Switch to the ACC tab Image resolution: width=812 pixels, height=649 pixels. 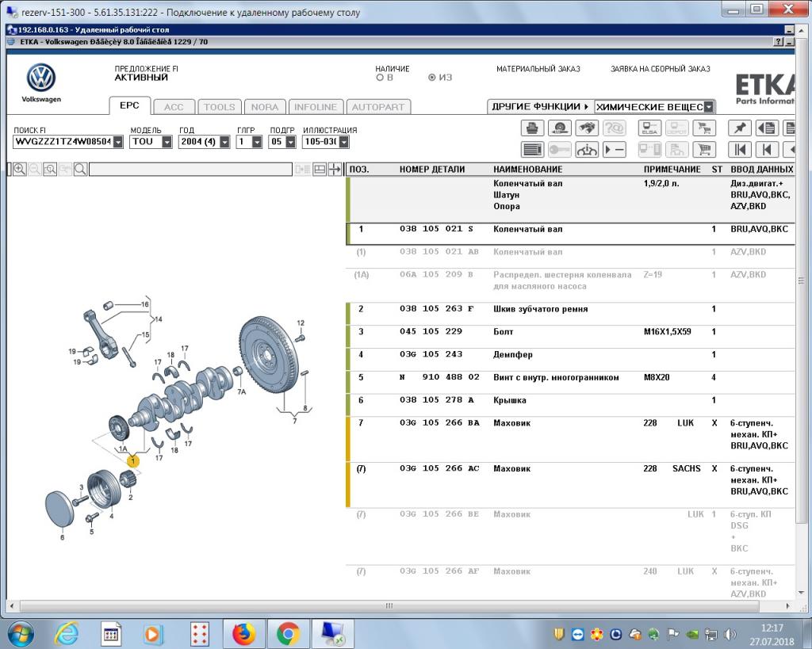[x=174, y=107]
